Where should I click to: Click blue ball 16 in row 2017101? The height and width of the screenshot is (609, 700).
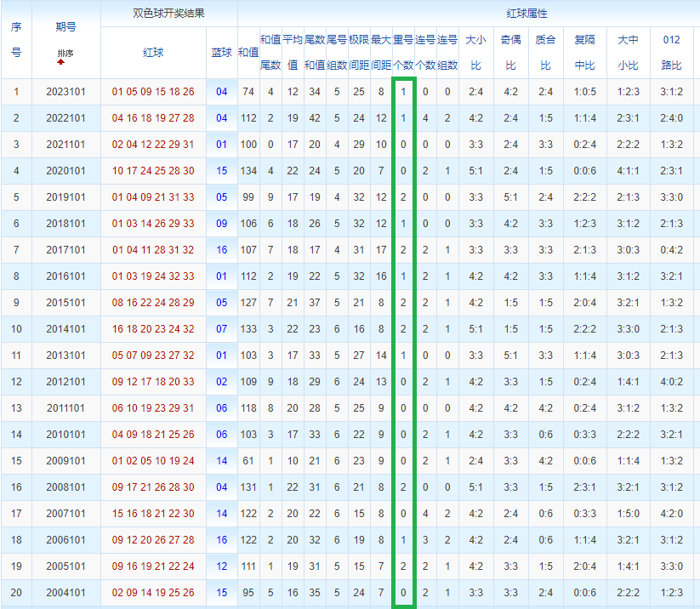pos(221,250)
